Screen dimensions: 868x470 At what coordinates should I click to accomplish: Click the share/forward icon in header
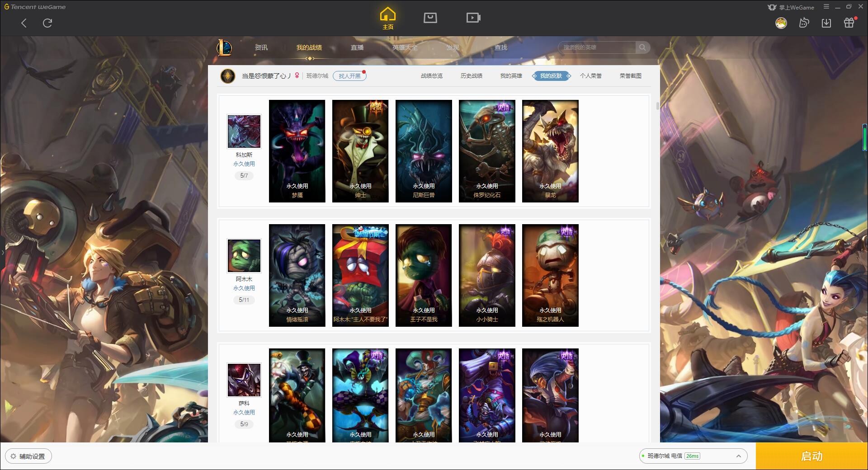tap(804, 23)
